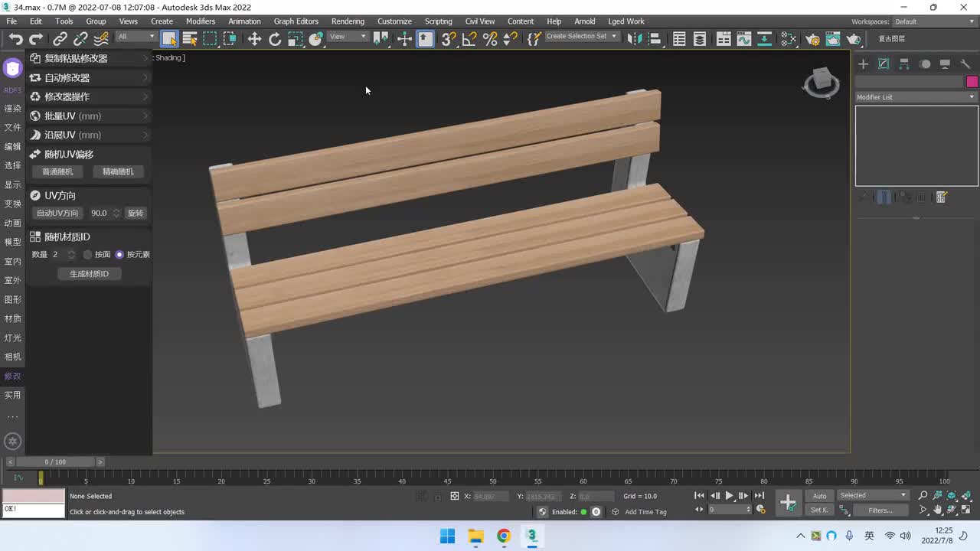Select the 按面 radio option
The height and width of the screenshot is (551, 980).
87,254
